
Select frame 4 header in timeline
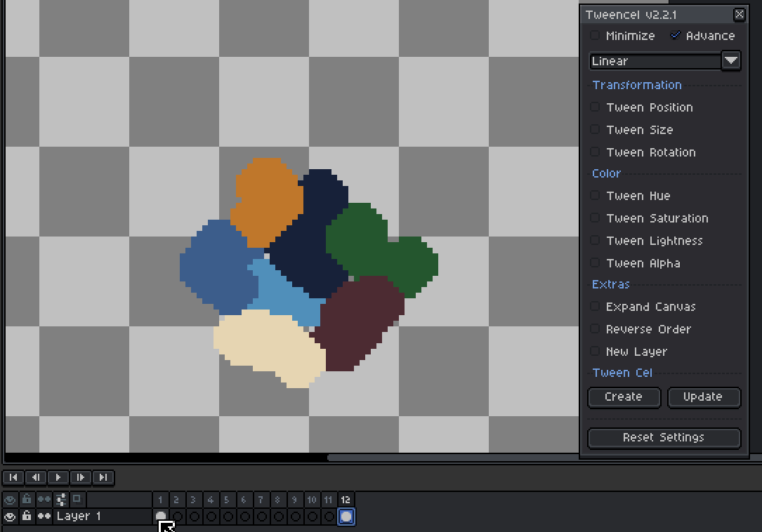(211, 500)
